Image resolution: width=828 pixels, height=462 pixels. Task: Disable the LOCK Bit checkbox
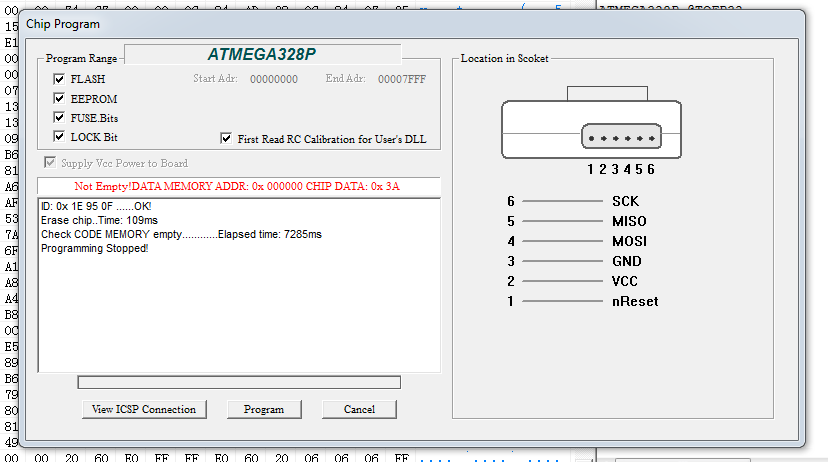60,137
